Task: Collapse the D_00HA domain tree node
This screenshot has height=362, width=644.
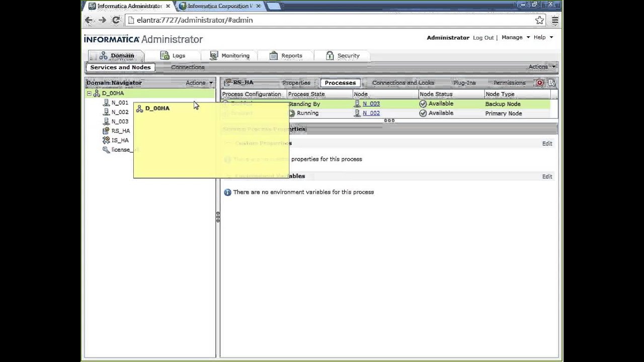Action: click(89, 94)
